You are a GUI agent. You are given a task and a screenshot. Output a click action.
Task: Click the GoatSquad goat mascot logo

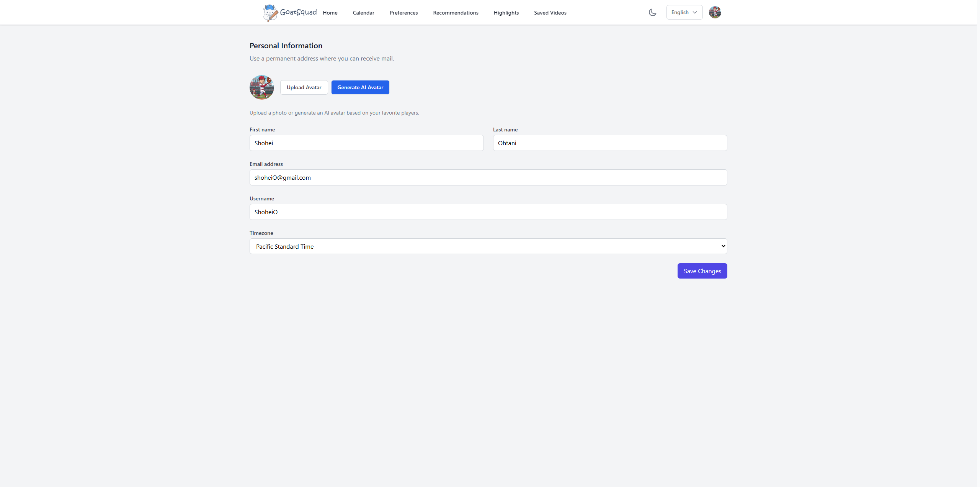(x=271, y=13)
